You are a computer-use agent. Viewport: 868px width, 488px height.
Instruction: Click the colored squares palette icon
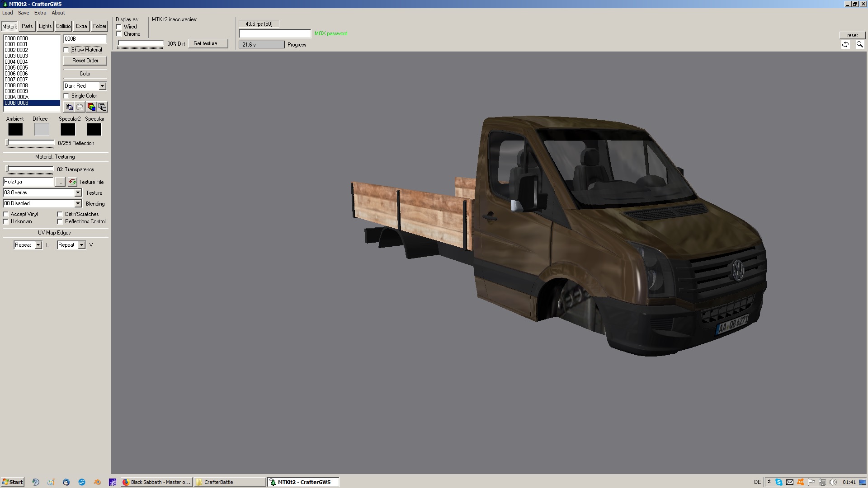coord(92,107)
